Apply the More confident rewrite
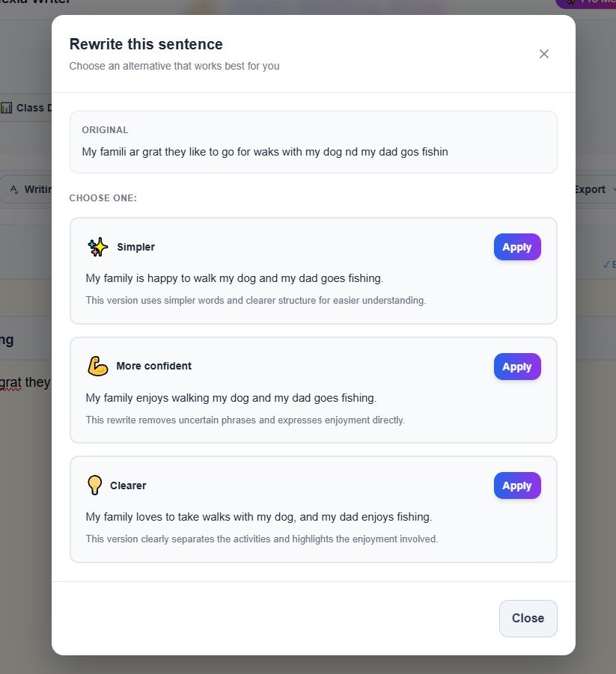The height and width of the screenshot is (674, 616). tap(516, 367)
